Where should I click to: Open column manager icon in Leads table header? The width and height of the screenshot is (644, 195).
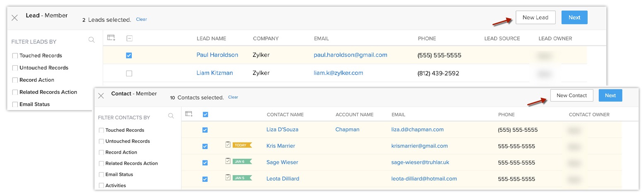click(111, 38)
